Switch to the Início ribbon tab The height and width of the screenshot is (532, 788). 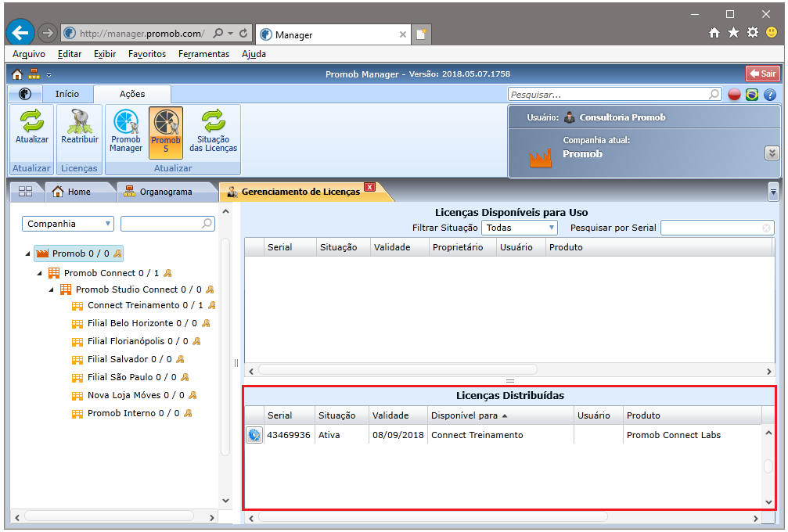tap(67, 94)
